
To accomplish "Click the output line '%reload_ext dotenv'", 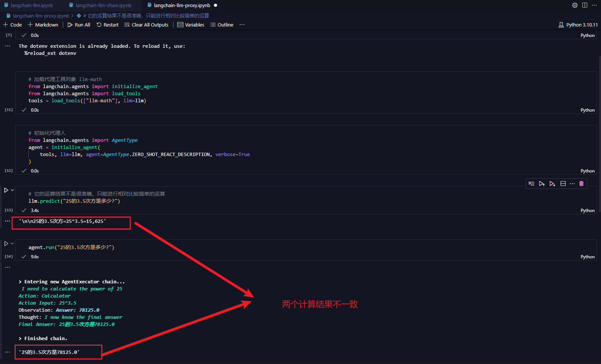I will click(x=50, y=53).
